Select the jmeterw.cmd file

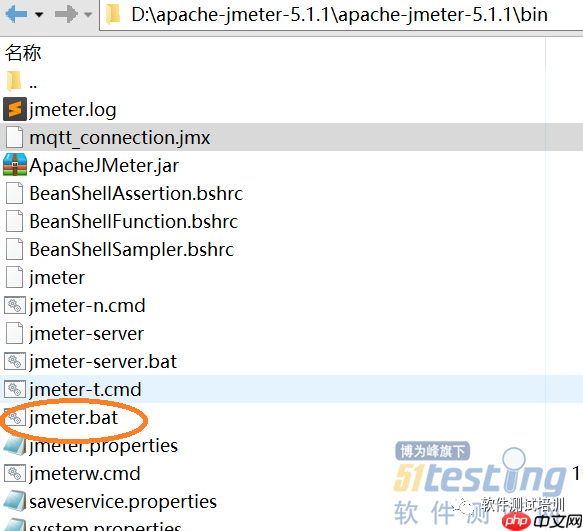click(85, 474)
